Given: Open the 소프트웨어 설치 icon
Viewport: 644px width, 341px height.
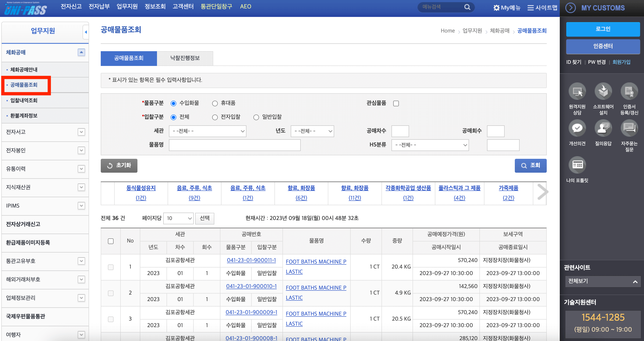Looking at the screenshot, I should pos(603,92).
